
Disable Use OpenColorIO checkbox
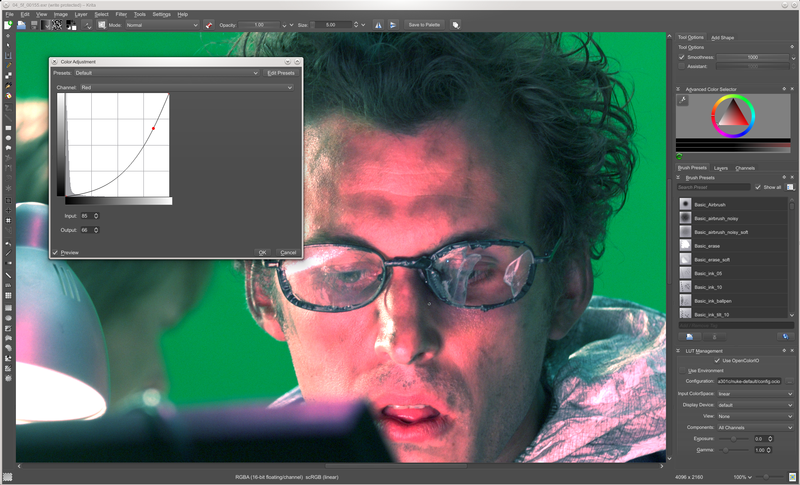pos(717,361)
